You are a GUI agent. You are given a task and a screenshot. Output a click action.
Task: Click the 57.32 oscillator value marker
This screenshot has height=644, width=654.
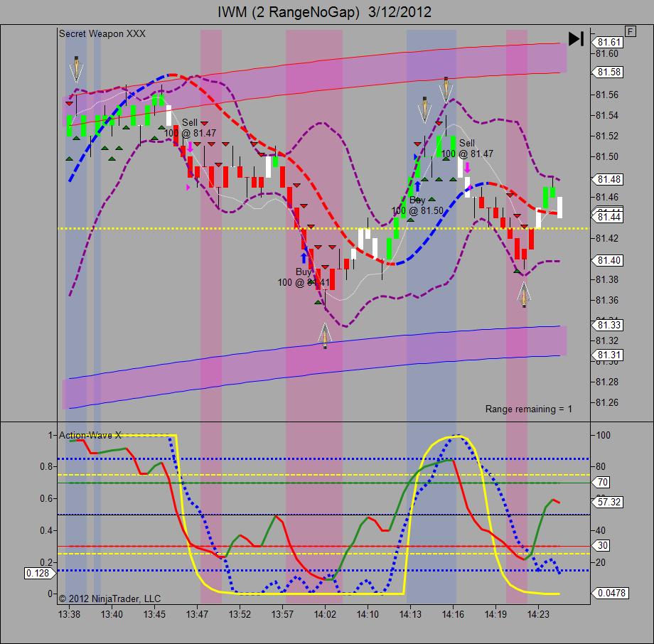pos(608,502)
